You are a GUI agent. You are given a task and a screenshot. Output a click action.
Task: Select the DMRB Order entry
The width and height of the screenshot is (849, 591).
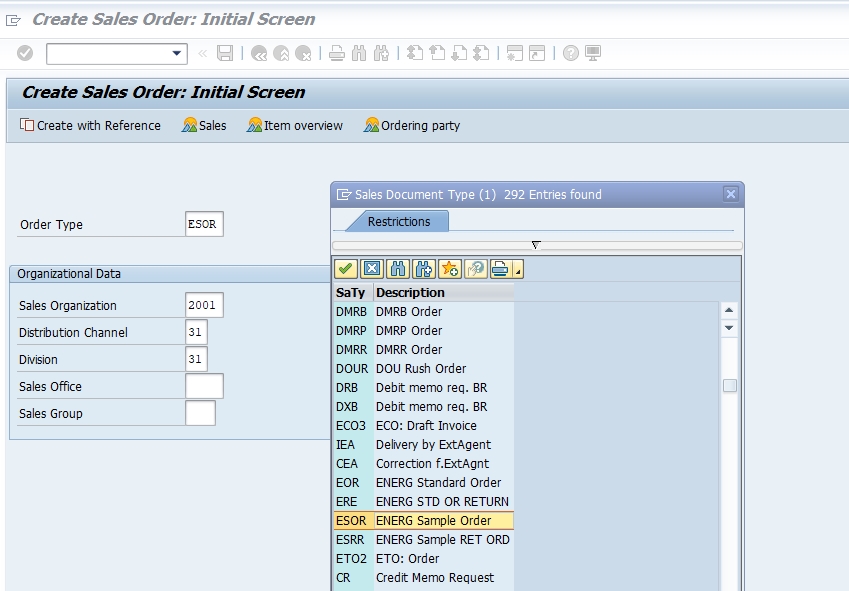tap(423, 312)
